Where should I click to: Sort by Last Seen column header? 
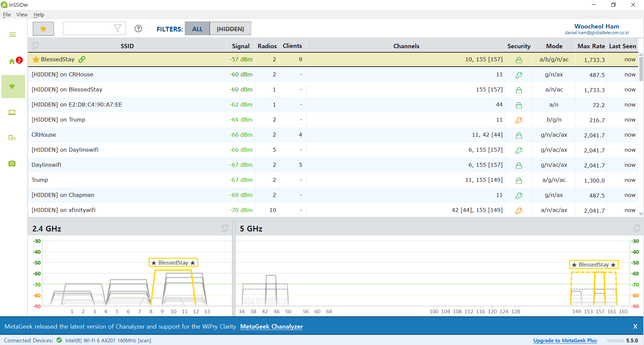coord(623,46)
